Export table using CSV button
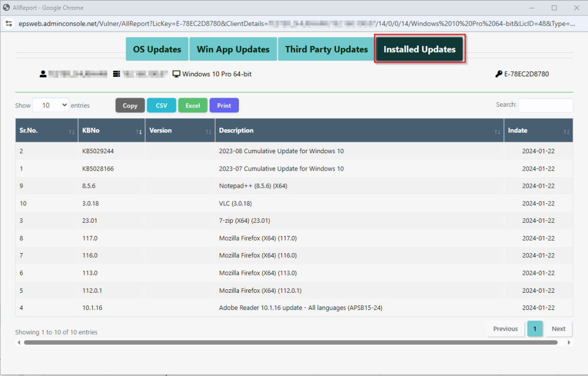Viewport: 588px width, 376px height. pos(161,106)
